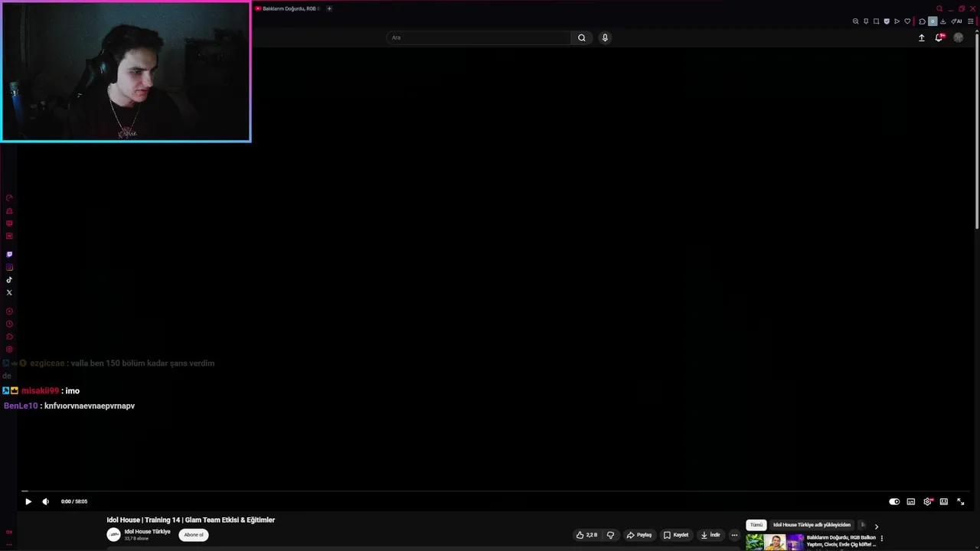Screen dimensions: 980x551
Task: Start voice search with microphone icon
Action: click(605, 37)
